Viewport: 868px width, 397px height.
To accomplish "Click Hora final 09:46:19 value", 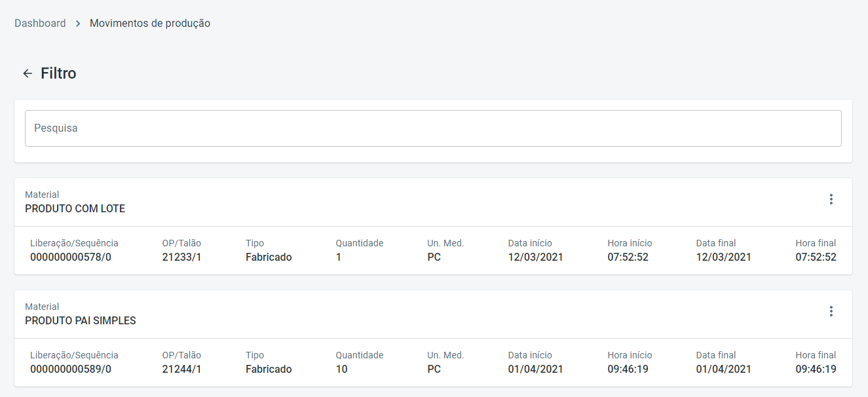I will point(816,369).
